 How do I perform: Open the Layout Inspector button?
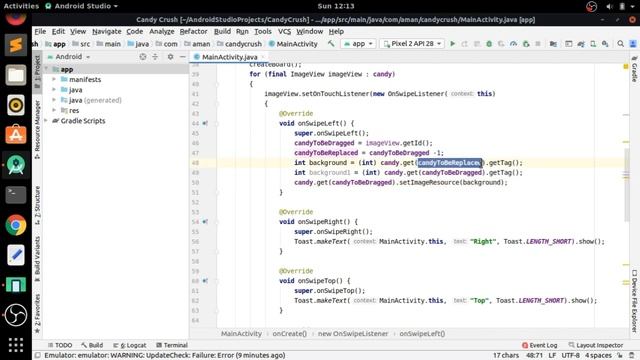(x=596, y=345)
